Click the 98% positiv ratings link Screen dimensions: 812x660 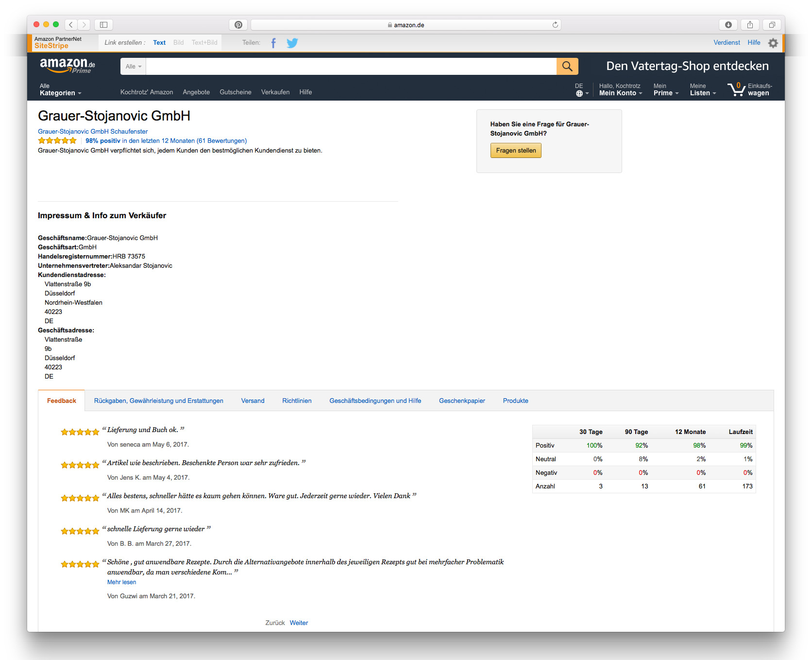coord(166,141)
